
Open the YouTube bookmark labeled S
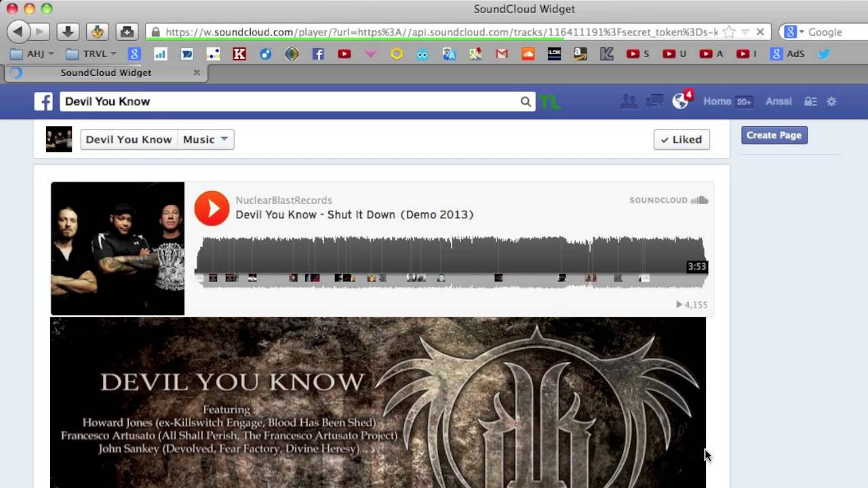(x=638, y=54)
